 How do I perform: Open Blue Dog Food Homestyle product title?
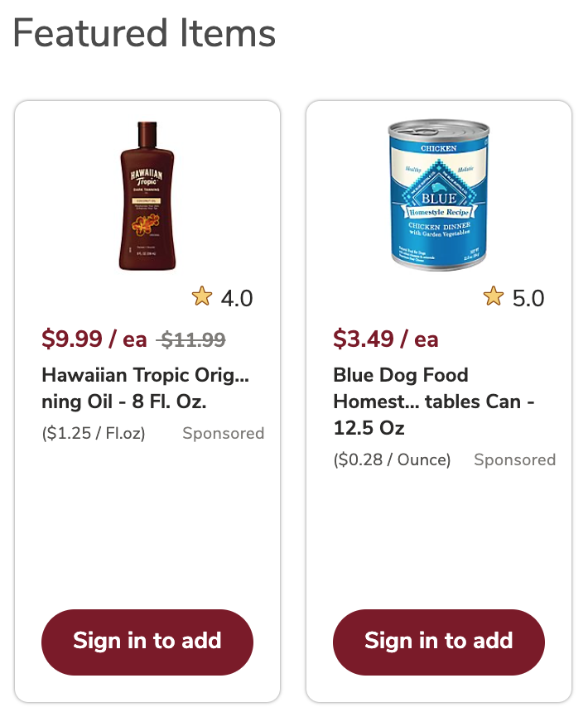434,402
